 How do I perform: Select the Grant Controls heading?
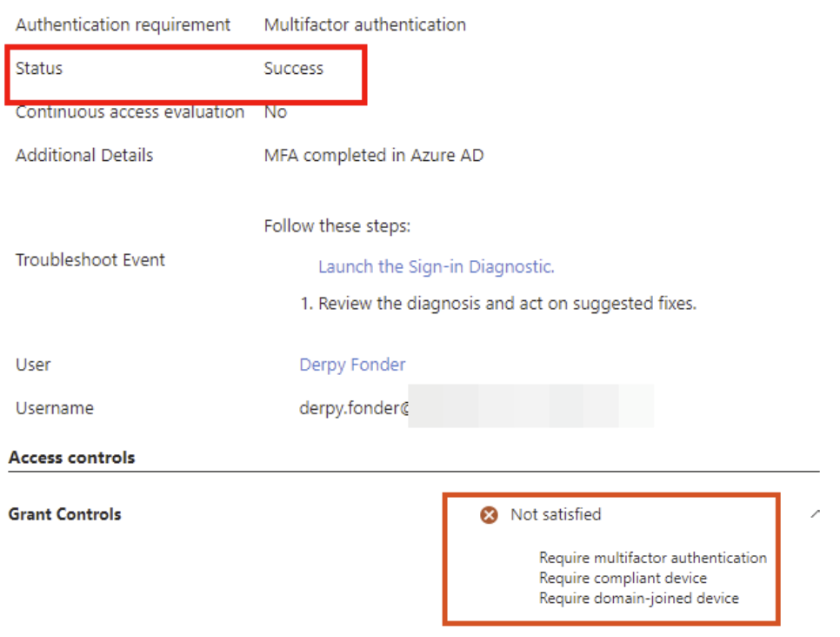[65, 514]
